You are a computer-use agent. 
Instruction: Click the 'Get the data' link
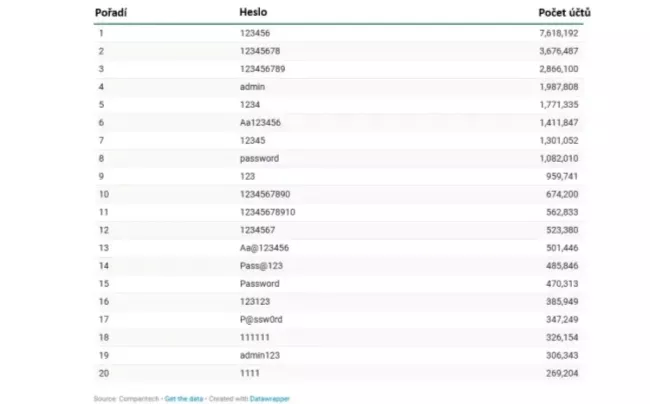(x=183, y=398)
